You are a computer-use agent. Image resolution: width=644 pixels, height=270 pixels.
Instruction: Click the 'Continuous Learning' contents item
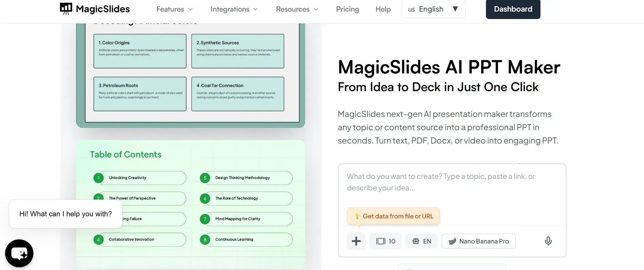[246, 239]
